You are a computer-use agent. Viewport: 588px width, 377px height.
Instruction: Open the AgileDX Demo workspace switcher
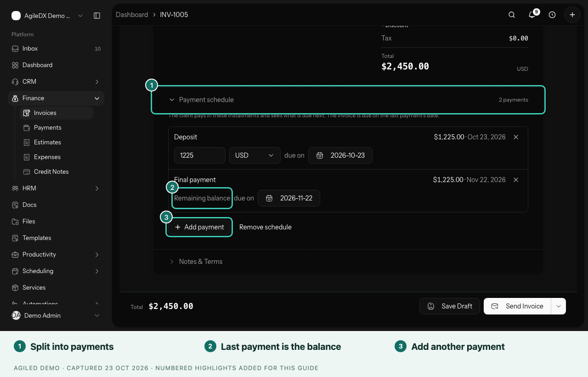(x=47, y=16)
